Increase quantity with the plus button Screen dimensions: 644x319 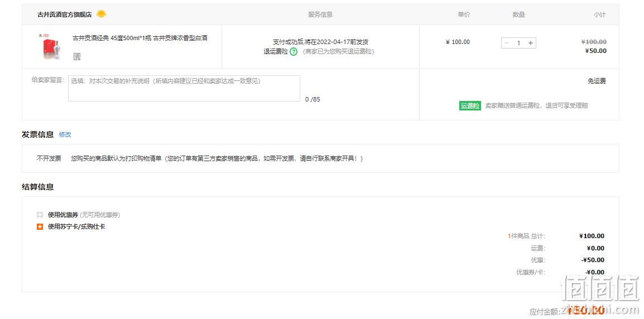pyautogui.click(x=531, y=43)
